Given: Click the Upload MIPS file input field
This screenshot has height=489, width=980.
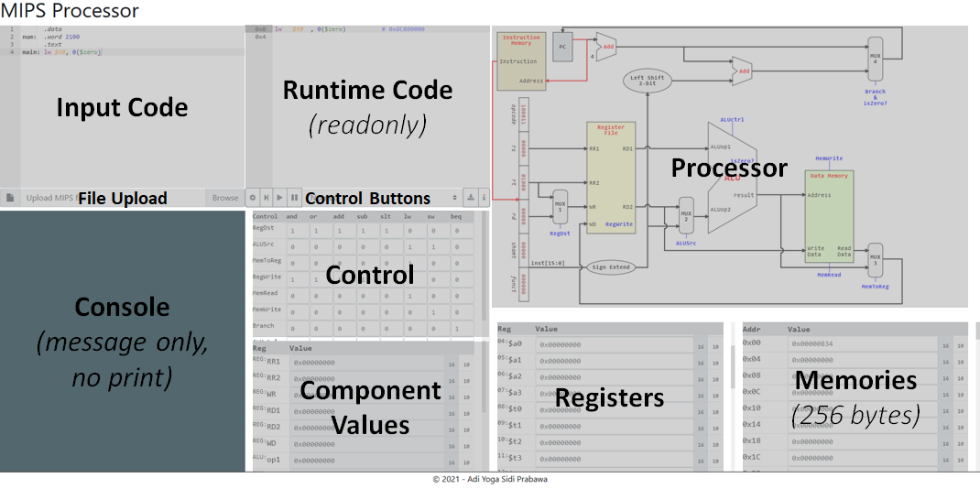Looking at the screenshot, I should click(113, 198).
